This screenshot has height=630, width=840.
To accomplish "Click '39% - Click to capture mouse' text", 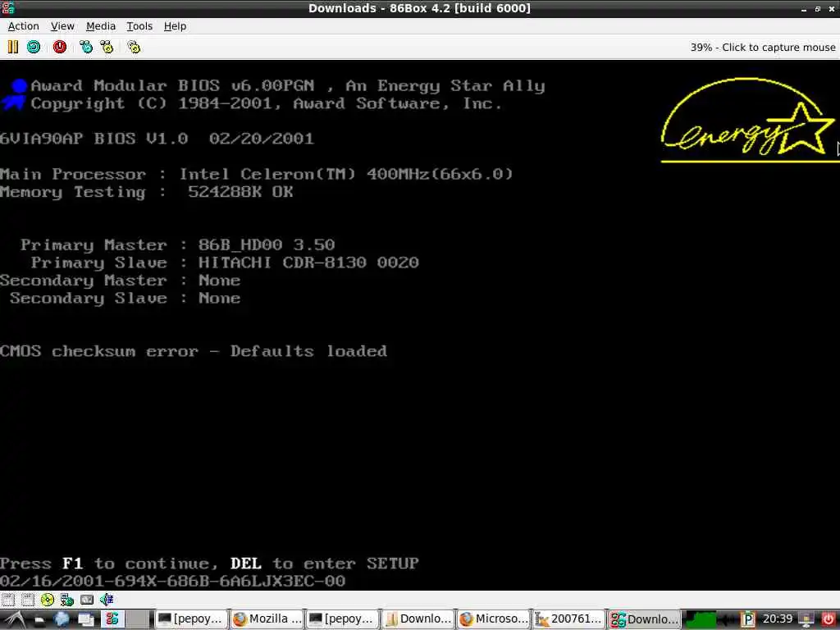I will click(x=762, y=47).
